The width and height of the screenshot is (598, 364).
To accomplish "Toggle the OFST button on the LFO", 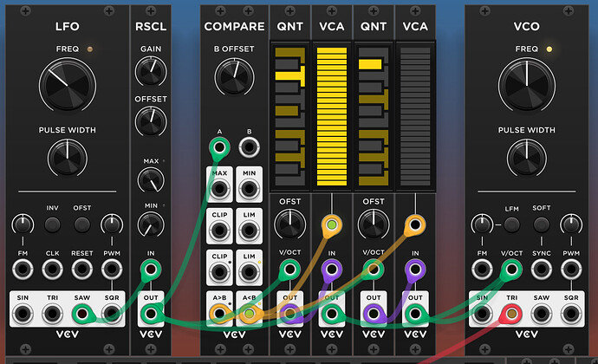I will 81,224.
